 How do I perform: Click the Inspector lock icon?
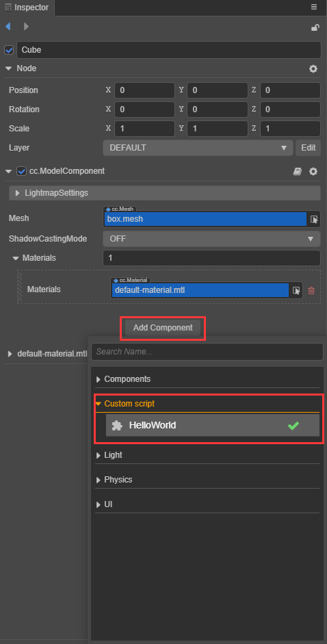pos(315,27)
